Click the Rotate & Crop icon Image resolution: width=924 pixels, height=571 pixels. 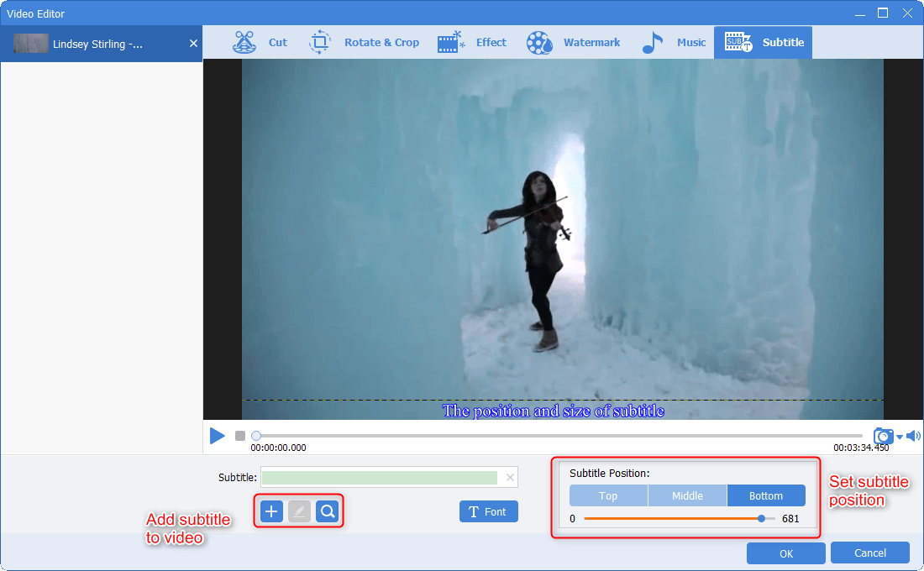(x=320, y=43)
